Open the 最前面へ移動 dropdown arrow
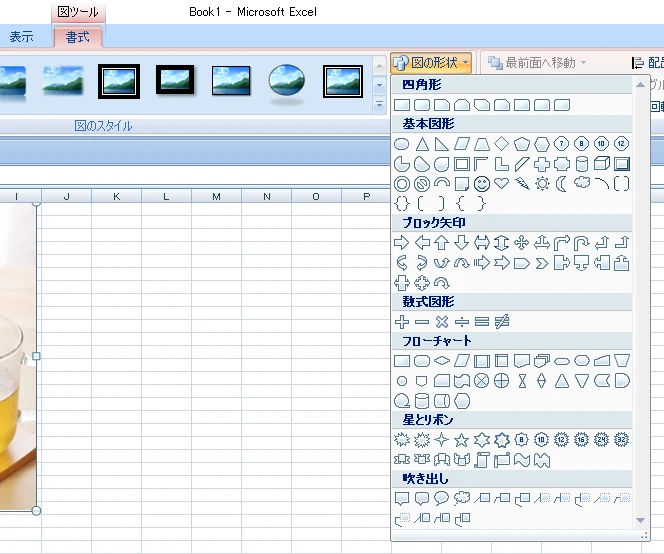The image size is (664, 554). pos(583,63)
